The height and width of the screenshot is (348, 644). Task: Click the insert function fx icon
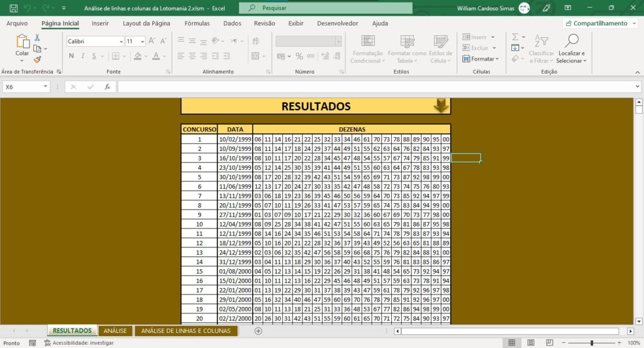click(107, 87)
